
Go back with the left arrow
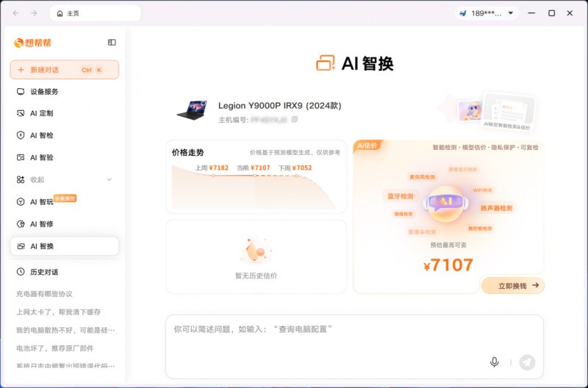click(x=15, y=13)
